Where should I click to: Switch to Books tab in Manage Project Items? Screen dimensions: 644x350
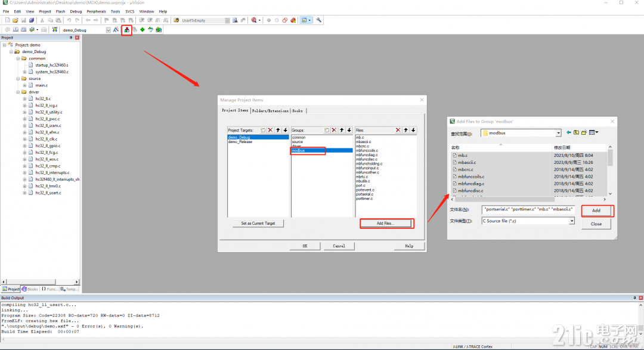(x=298, y=111)
